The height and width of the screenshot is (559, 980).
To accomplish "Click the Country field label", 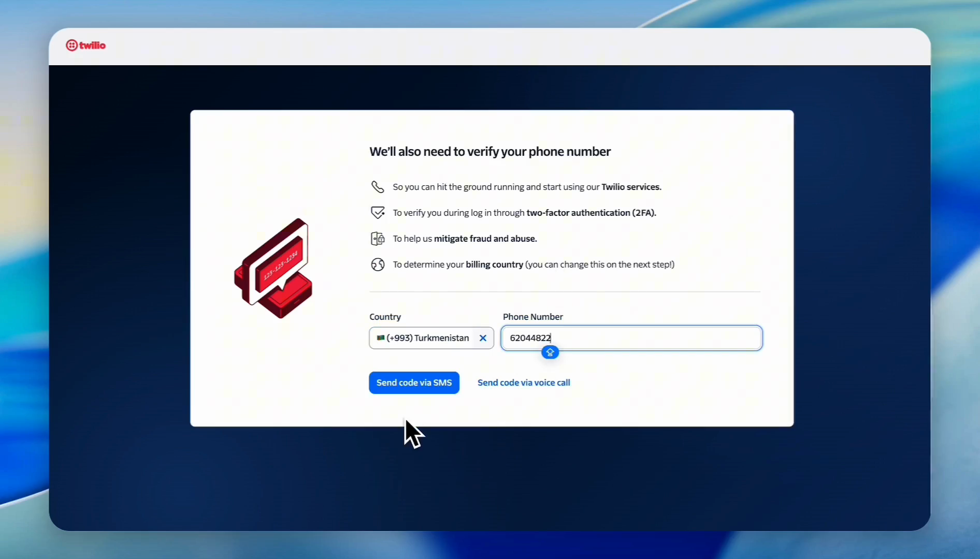I will [385, 317].
